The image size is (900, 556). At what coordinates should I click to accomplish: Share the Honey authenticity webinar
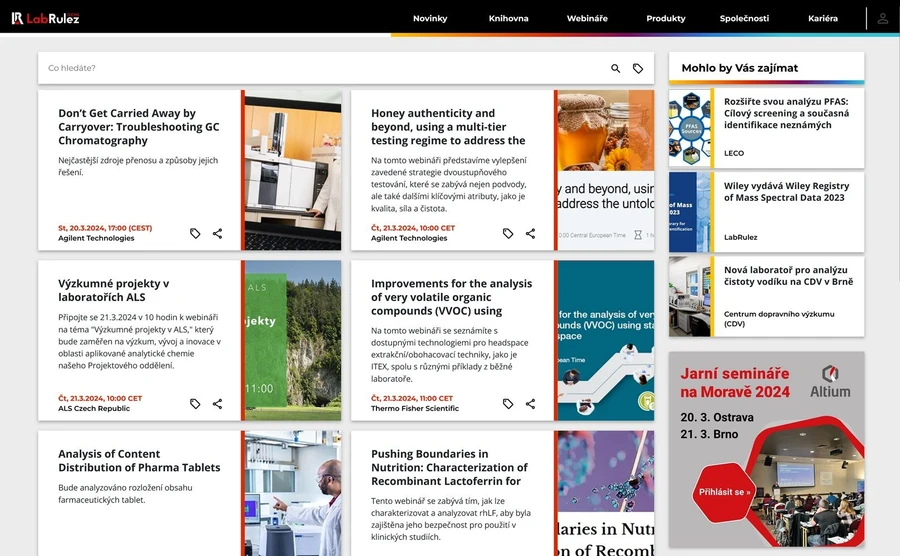(x=530, y=234)
